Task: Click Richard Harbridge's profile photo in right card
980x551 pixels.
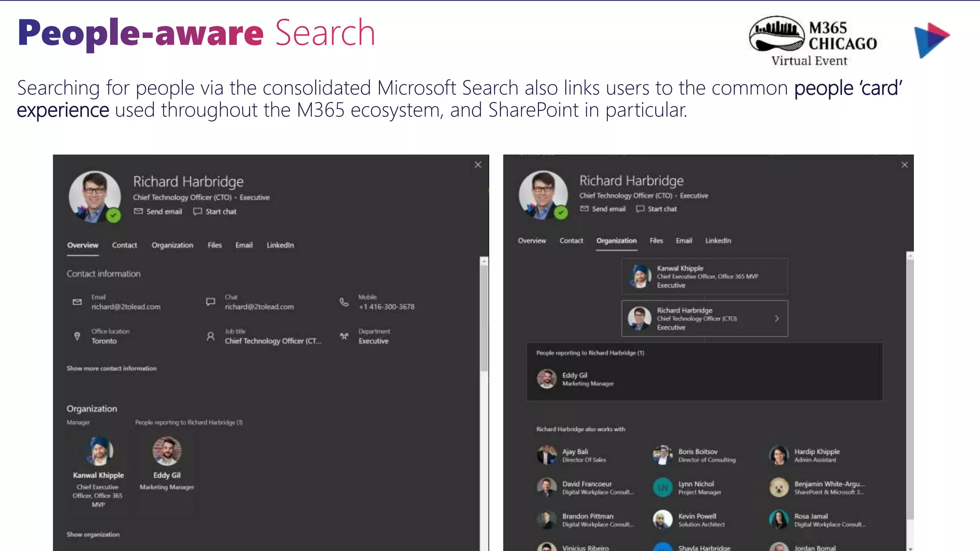Action: click(x=544, y=195)
